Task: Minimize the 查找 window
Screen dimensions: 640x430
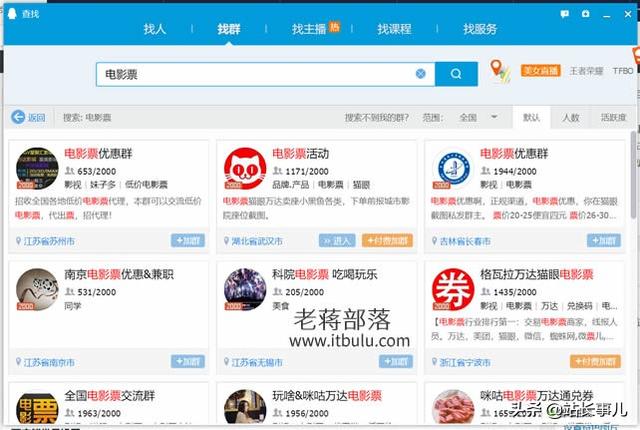Action: pos(607,15)
